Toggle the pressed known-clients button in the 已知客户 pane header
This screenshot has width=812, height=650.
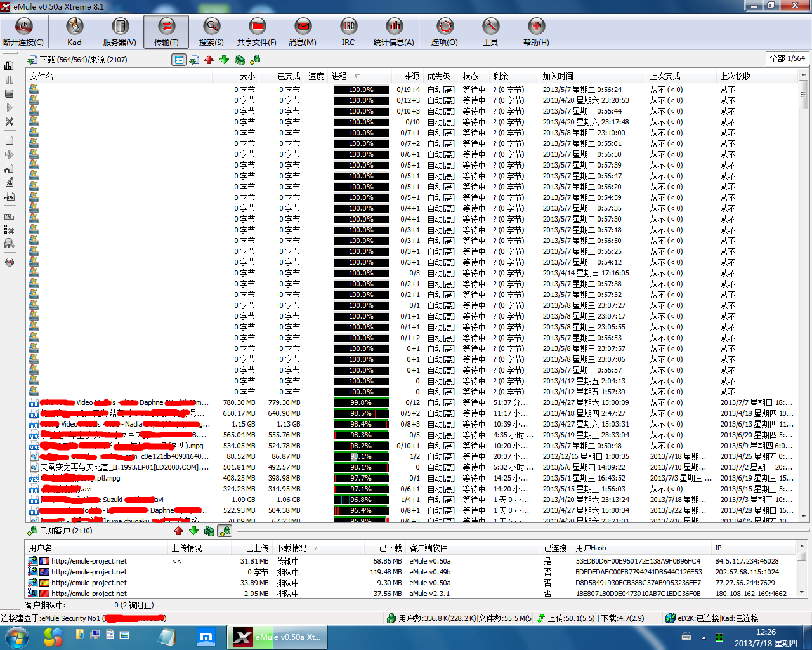(x=225, y=531)
